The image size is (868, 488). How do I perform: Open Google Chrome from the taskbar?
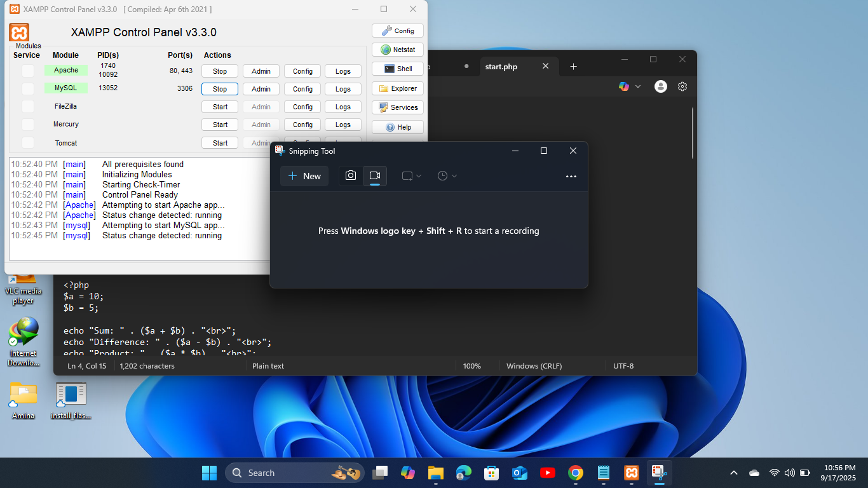coord(576,473)
